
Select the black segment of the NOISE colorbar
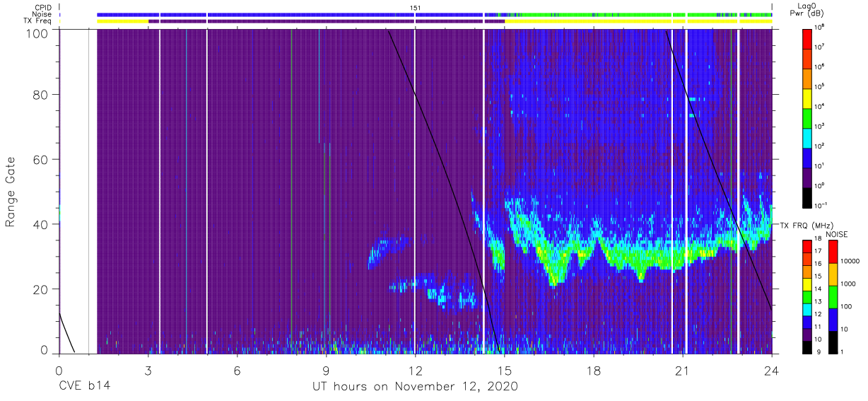[x=832, y=342]
